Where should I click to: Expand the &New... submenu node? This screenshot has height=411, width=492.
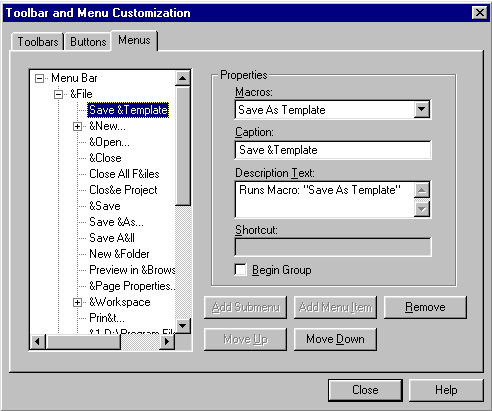77,127
